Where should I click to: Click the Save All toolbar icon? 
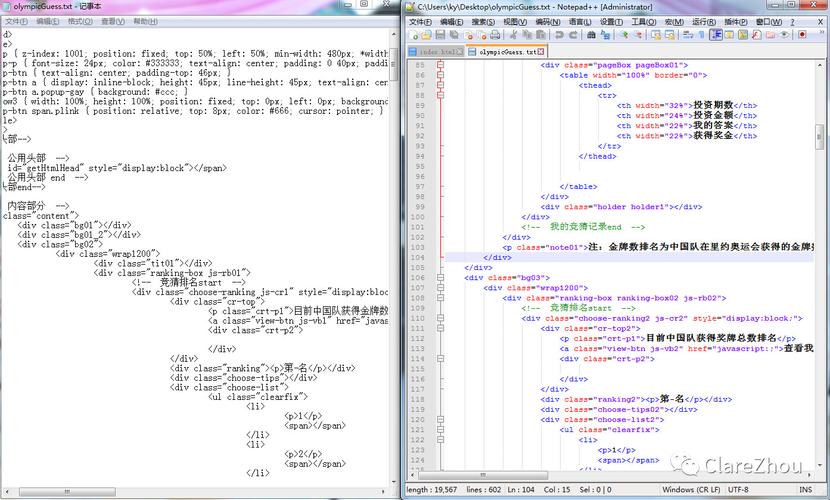[x=454, y=35]
